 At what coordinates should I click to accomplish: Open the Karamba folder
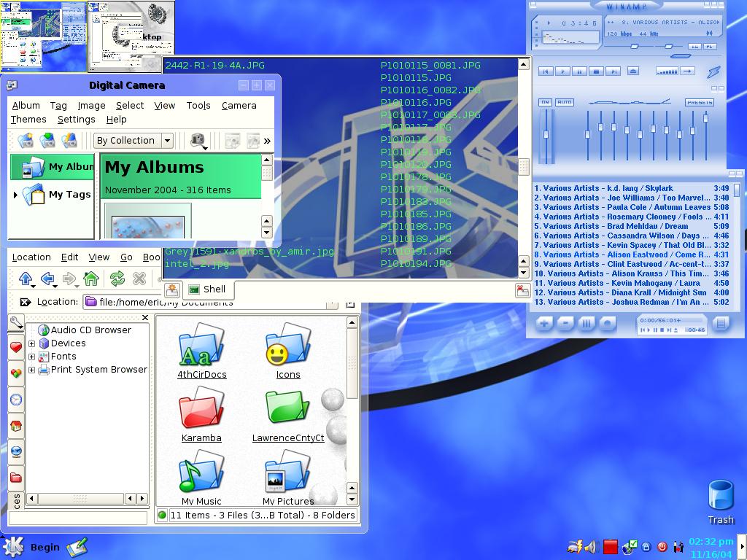coord(201,415)
